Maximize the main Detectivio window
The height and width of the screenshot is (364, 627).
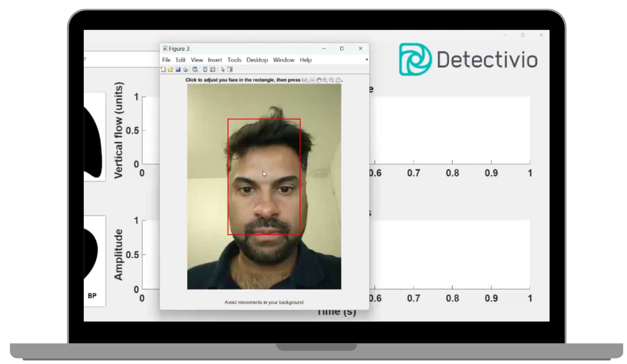pos(523,35)
